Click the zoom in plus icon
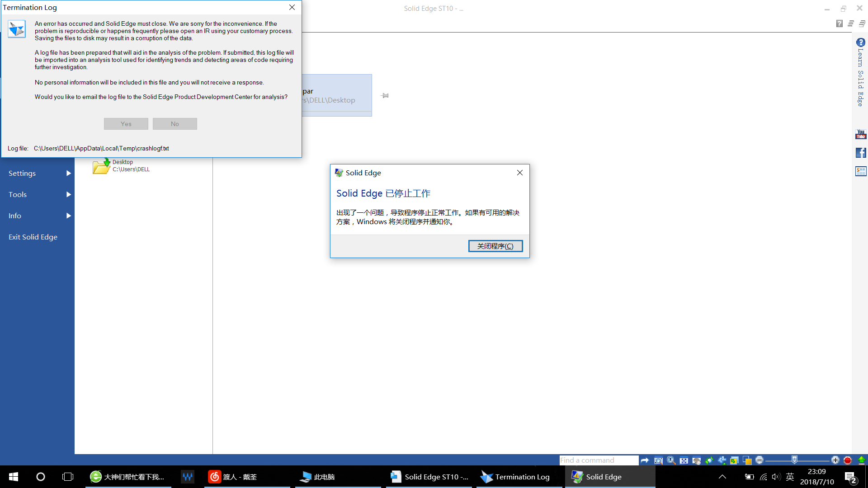The height and width of the screenshot is (488, 868). 835,460
